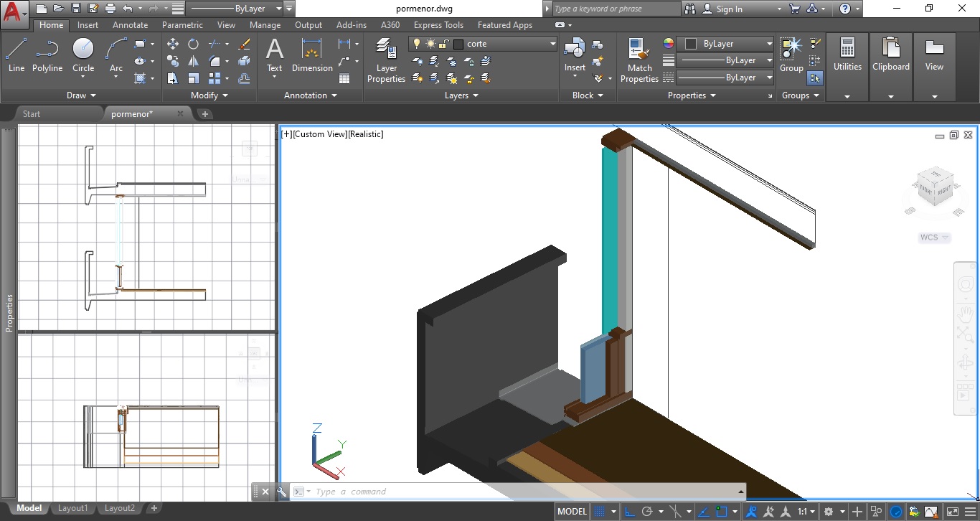Toggle the drawing grid display in status bar
The image size is (980, 521).
(600, 512)
